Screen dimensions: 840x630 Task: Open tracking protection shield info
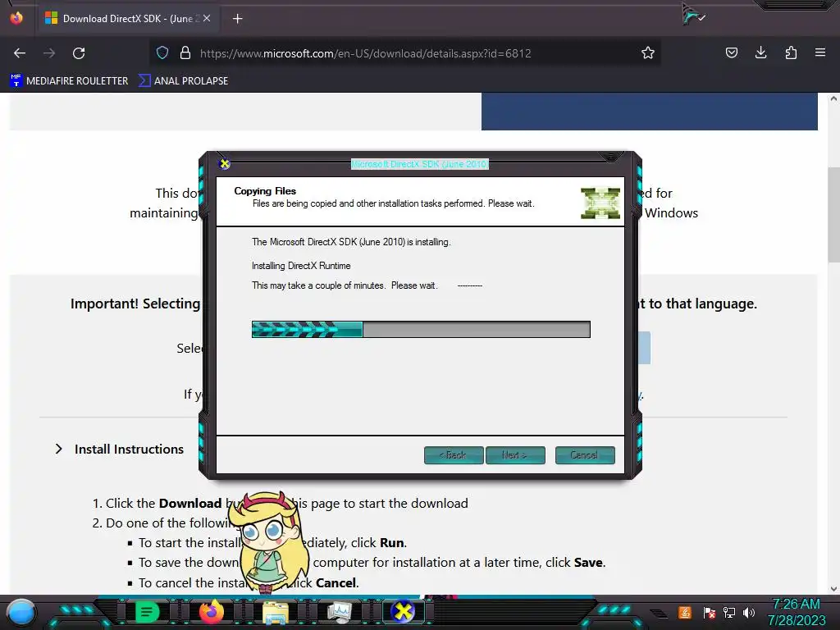click(x=162, y=53)
